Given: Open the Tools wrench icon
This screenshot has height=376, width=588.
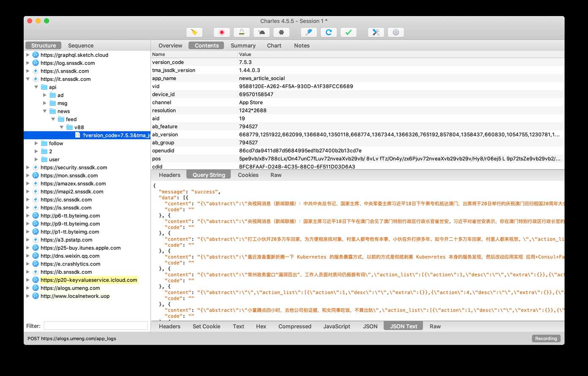Looking at the screenshot, I should pyautogui.click(x=376, y=33).
